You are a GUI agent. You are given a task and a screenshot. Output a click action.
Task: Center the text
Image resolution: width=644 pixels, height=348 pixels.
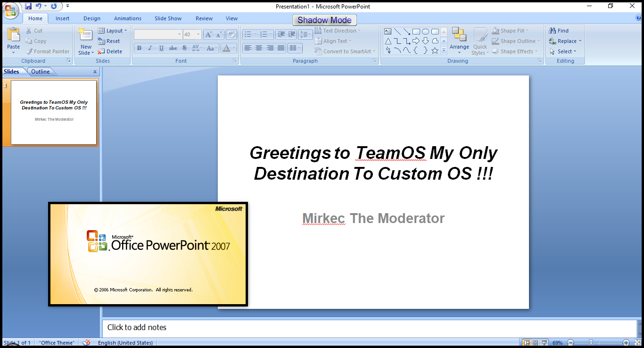pos(259,48)
